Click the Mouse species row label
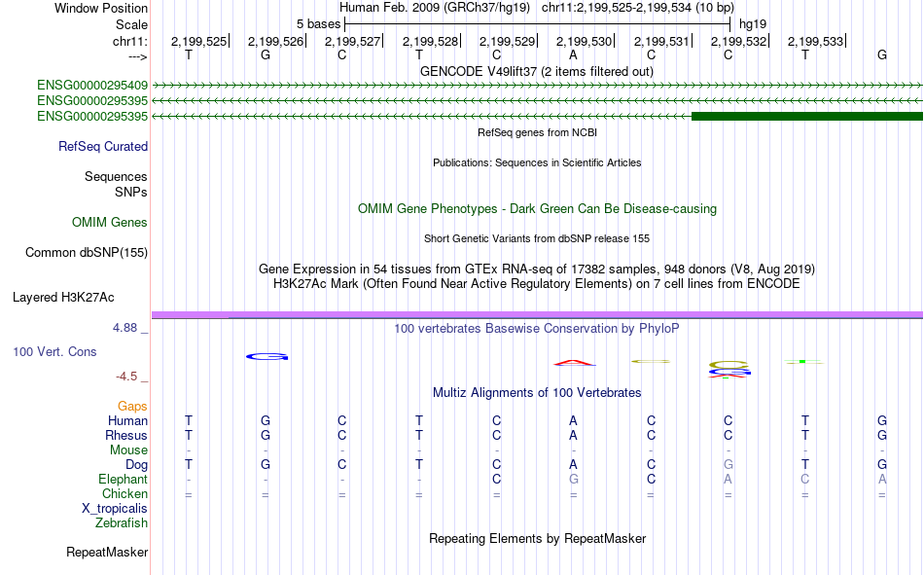The width and height of the screenshot is (924, 575). point(129,450)
